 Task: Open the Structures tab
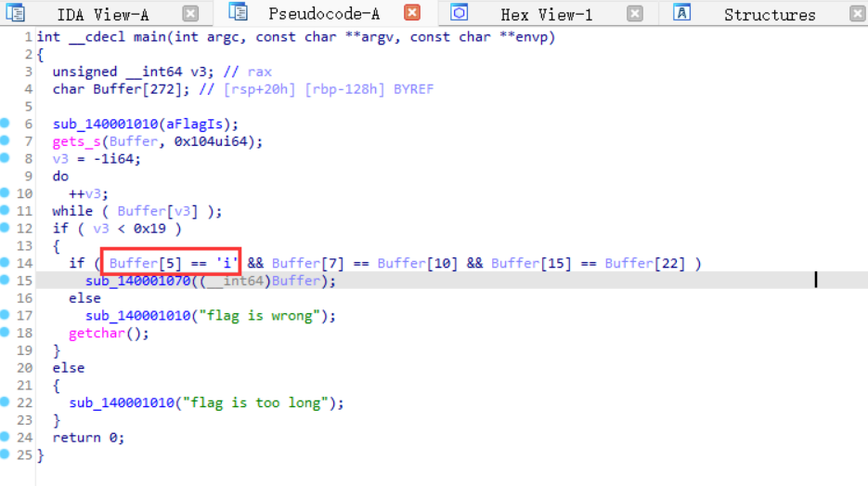[x=770, y=15]
